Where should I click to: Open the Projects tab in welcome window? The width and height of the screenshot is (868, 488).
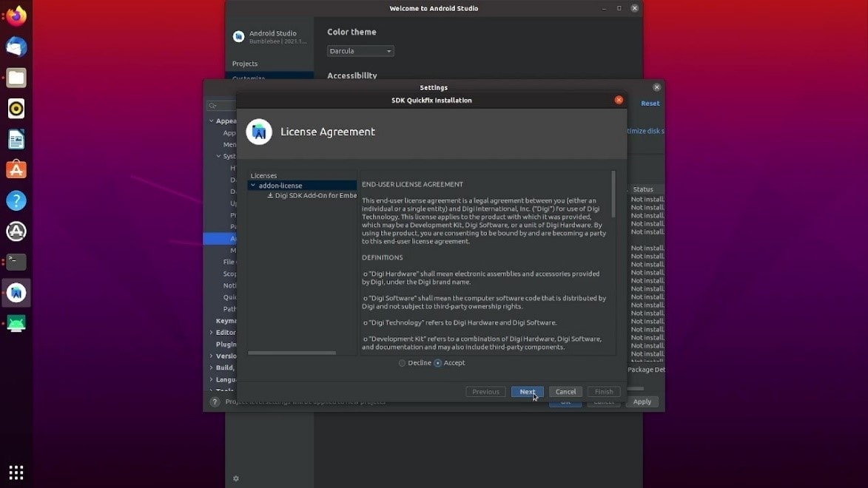[245, 64]
